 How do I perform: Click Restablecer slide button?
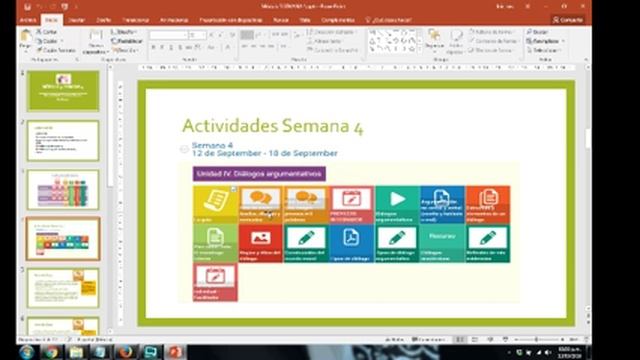[x=127, y=41]
